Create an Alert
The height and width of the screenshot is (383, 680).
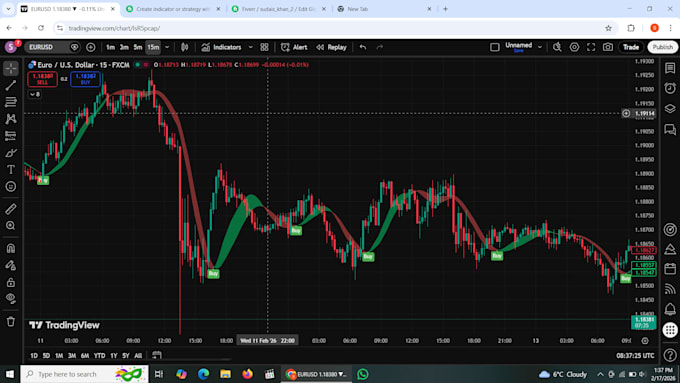[x=294, y=47]
